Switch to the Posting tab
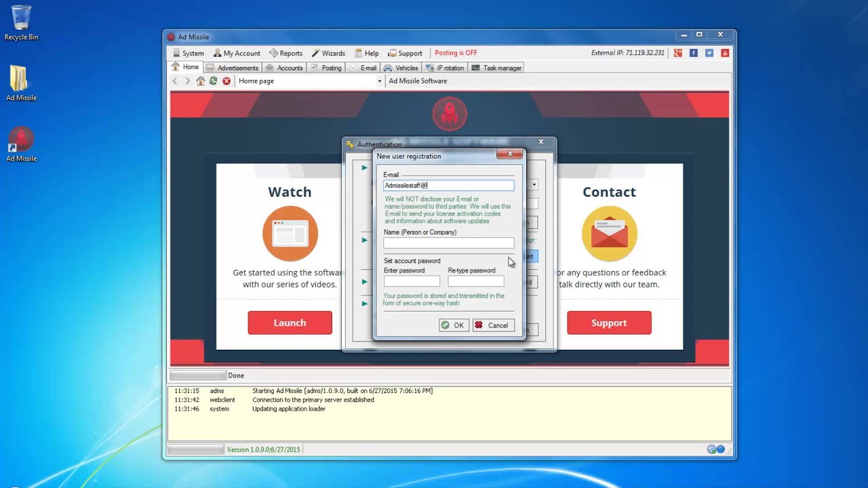 326,68
